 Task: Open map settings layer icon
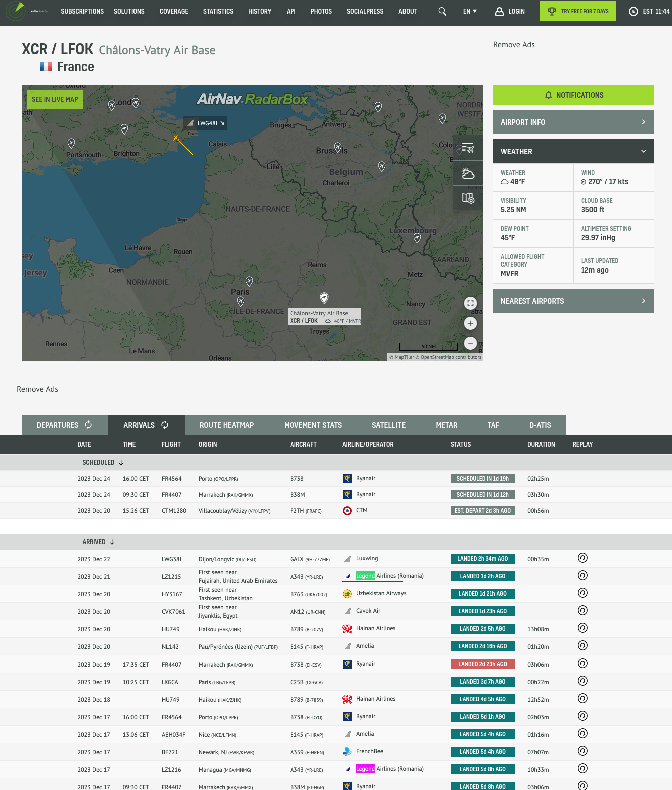(x=468, y=198)
